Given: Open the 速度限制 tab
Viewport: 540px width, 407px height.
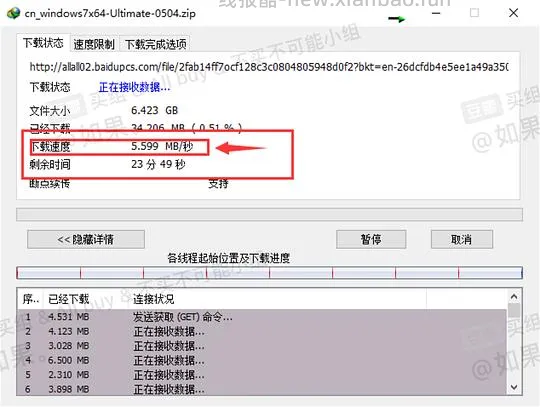Looking at the screenshot, I should tap(94, 44).
